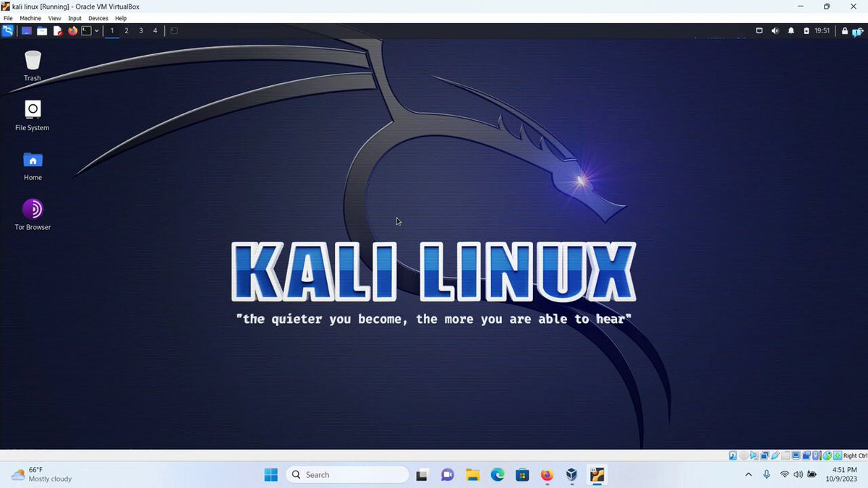Image resolution: width=868 pixels, height=488 pixels.
Task: Click VirtualBox keyboard capture arrow indicator
Action: point(838,455)
